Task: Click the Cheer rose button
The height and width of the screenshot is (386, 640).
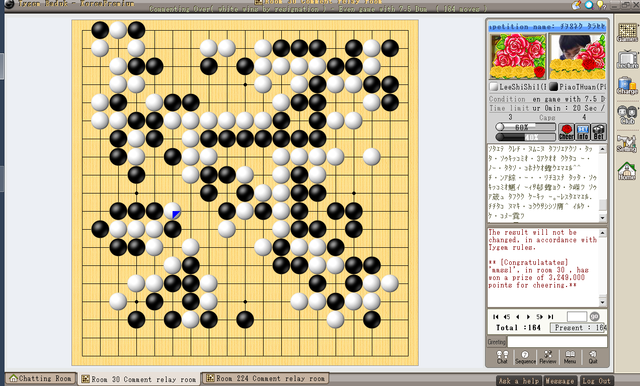Action: click(x=566, y=132)
